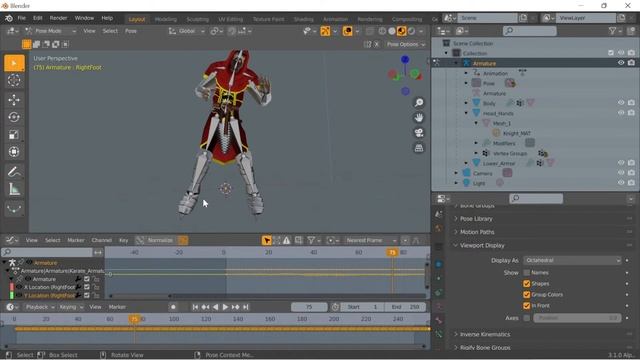This screenshot has width=640, height=360.
Task: Activate the Cursor tool
Action: (14, 80)
